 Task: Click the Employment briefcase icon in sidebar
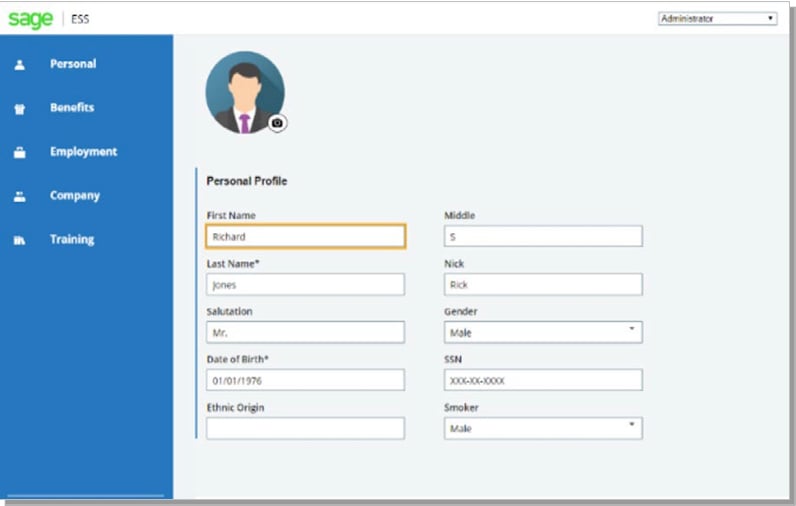click(20, 152)
